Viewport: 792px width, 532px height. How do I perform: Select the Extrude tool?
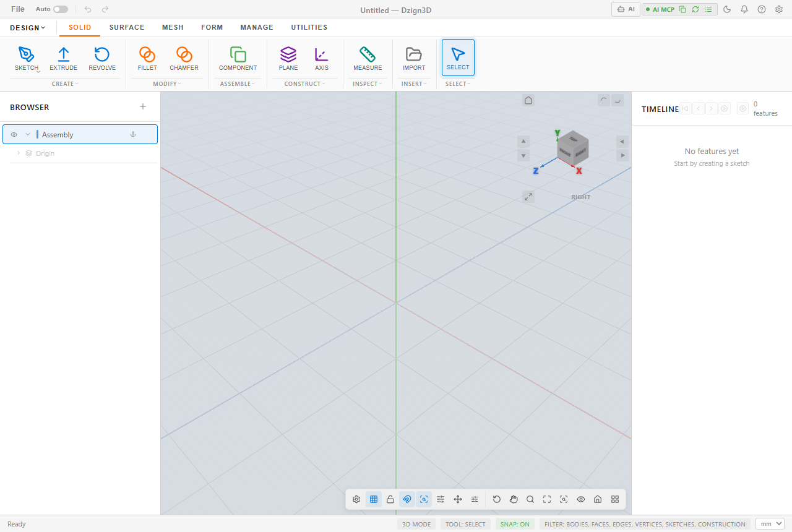64,59
